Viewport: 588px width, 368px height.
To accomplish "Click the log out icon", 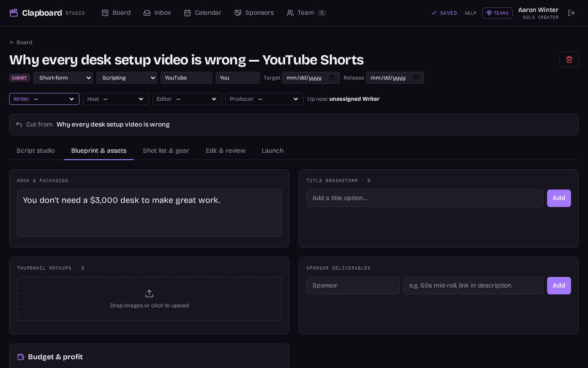I will (x=571, y=13).
